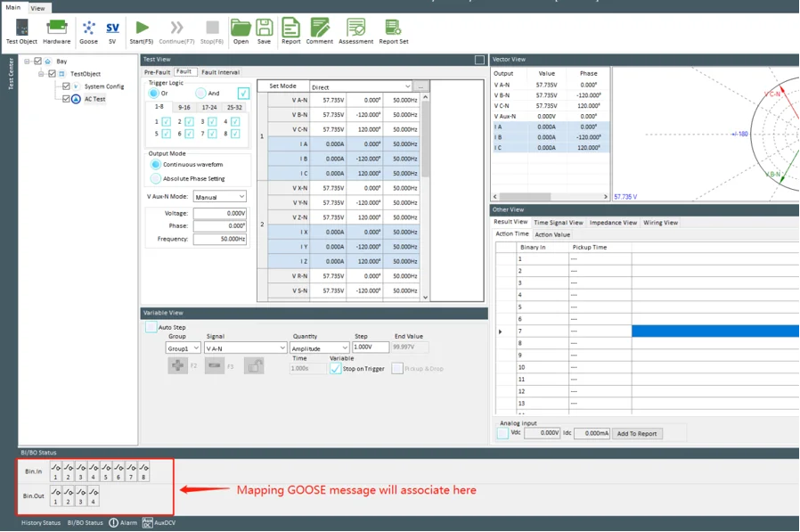Maximize the Test View panel
This screenshot has height=532, width=800.
point(479,60)
